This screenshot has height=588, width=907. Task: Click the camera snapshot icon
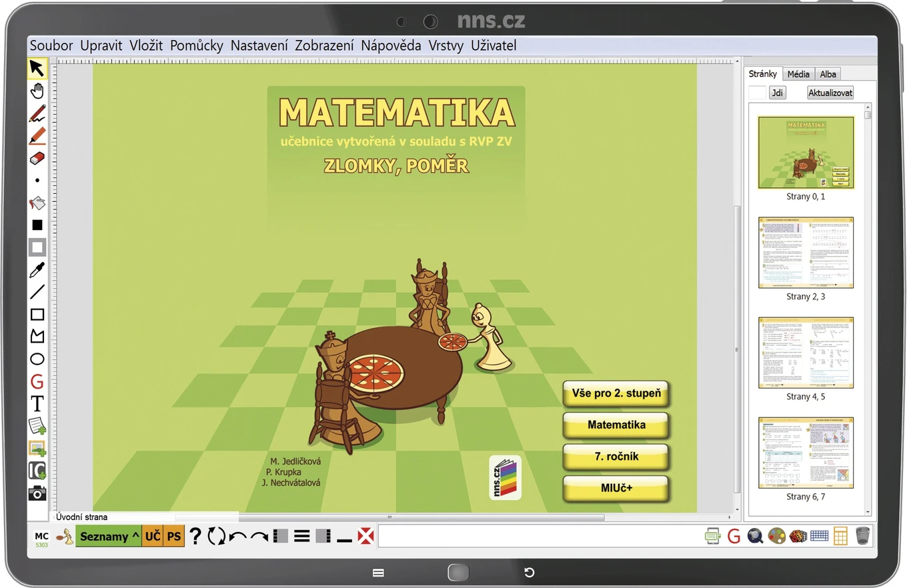[x=37, y=493]
